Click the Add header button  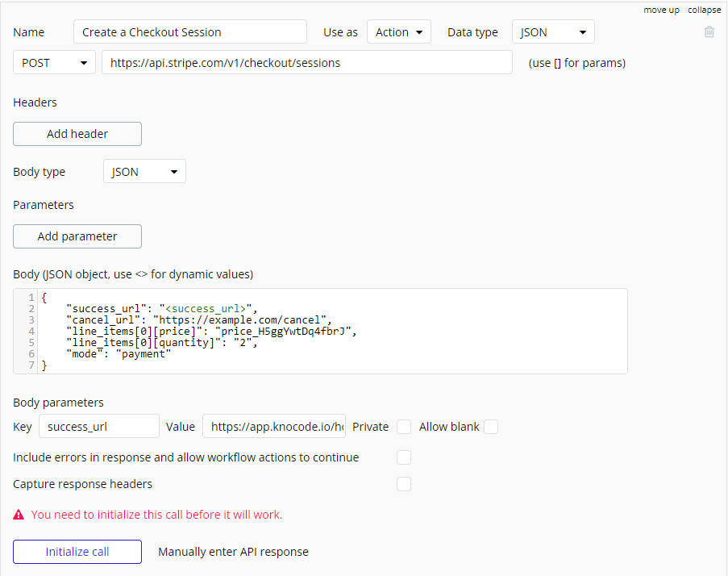(77, 133)
